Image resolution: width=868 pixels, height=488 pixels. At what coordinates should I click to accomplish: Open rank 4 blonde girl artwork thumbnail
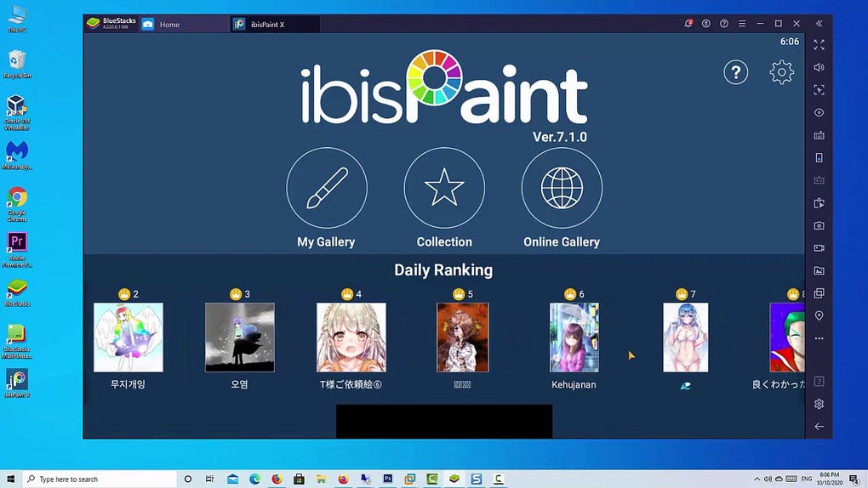[351, 338]
